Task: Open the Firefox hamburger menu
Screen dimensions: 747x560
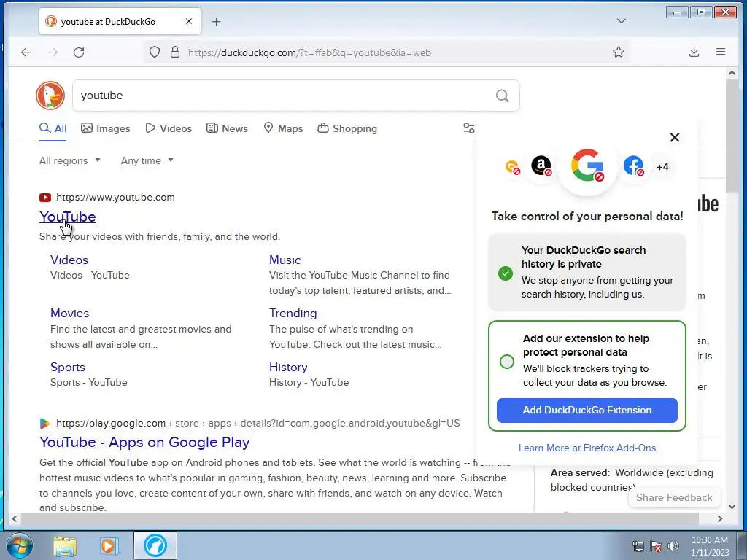Action: (721, 52)
